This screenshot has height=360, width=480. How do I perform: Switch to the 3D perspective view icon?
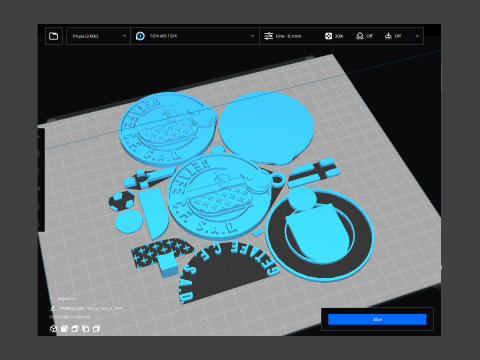[53, 329]
